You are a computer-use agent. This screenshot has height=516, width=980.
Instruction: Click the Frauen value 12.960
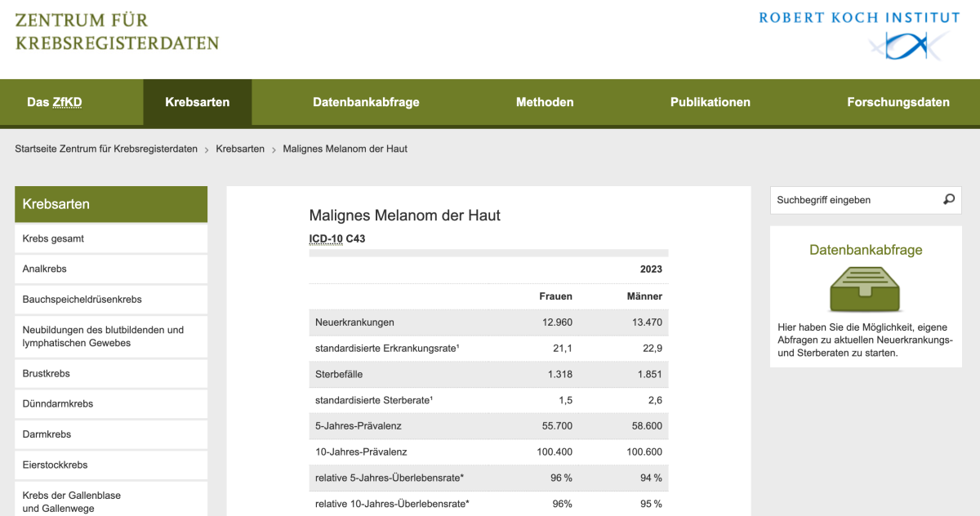pos(557,322)
